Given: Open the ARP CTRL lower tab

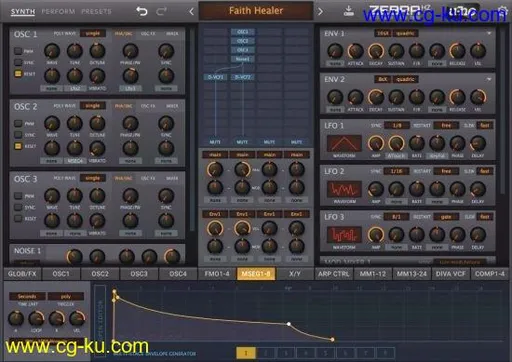Looking at the screenshot, I should point(333,274).
